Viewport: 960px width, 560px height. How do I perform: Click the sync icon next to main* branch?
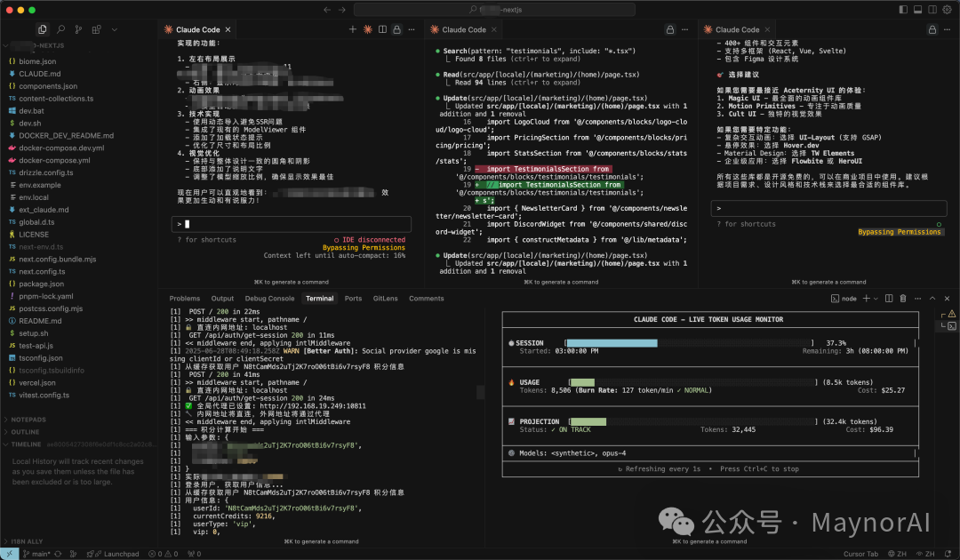58,553
